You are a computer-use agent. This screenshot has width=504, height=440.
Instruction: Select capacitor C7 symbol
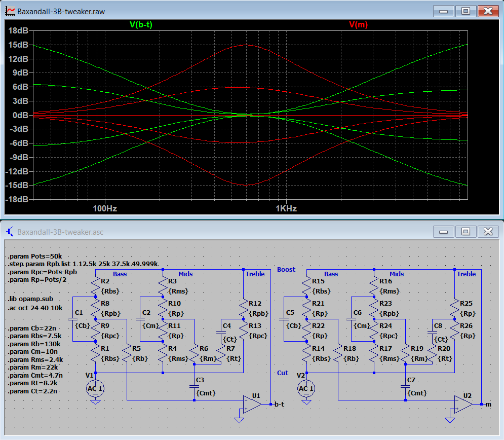[x=405, y=386]
